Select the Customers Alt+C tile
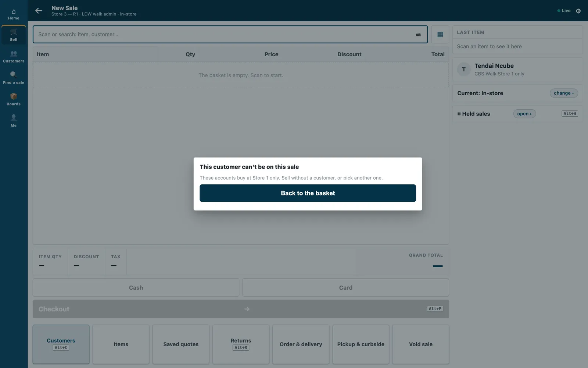This screenshot has height=368, width=588. (x=61, y=344)
